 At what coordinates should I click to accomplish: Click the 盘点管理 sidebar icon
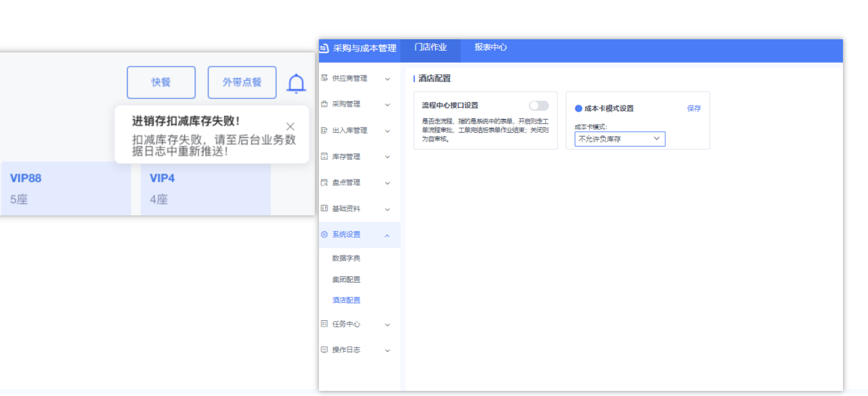[x=325, y=183]
